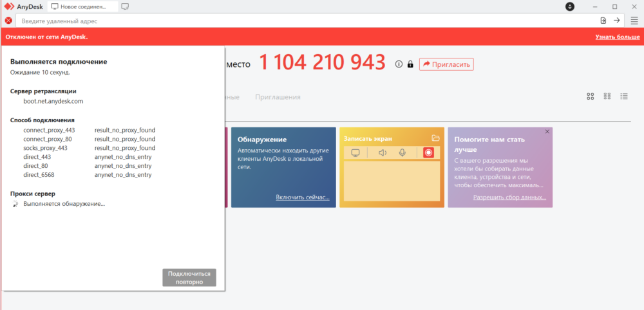Open the Узнать больше link

[618, 37]
